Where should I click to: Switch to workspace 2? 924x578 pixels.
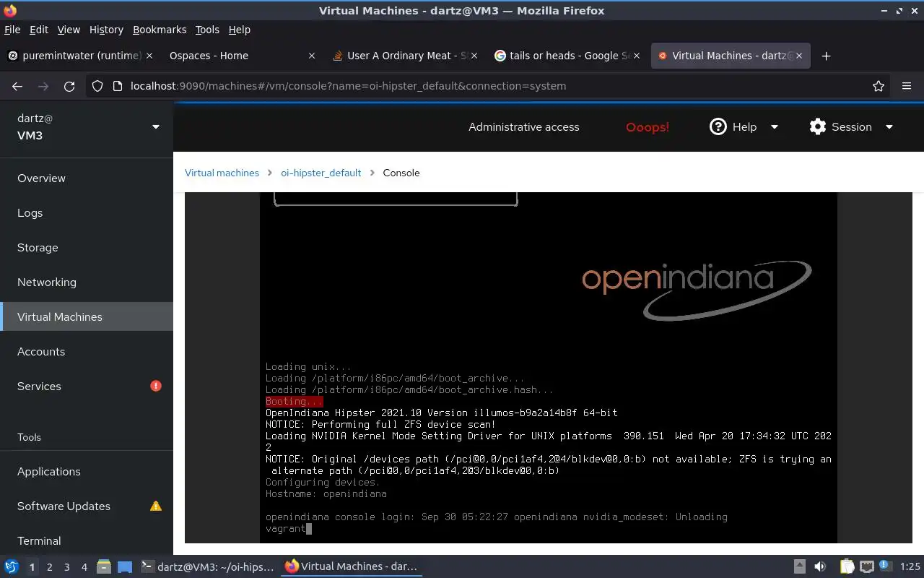point(49,567)
